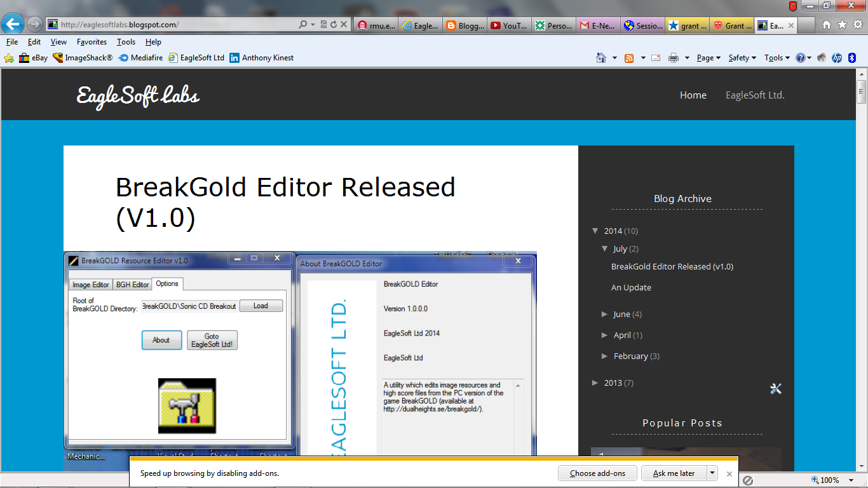The width and height of the screenshot is (868, 488).
Task: Expand the Home page dropdown arrow
Action: (614, 58)
